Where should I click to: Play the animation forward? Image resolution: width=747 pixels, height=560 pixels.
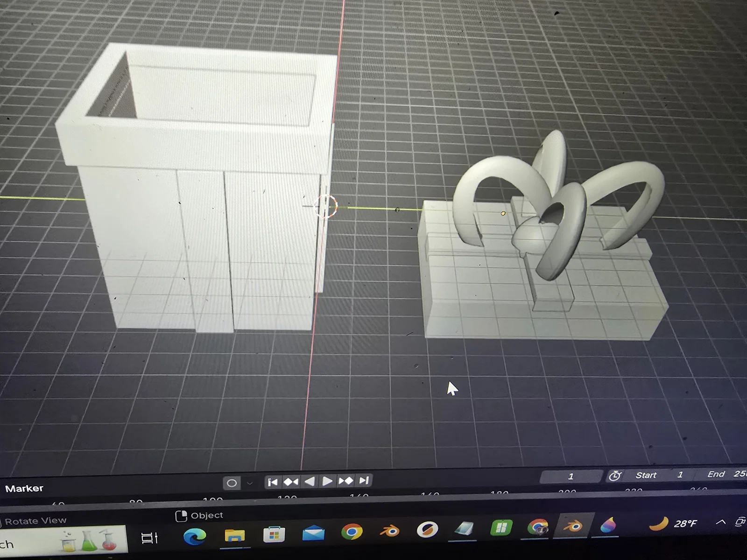(327, 481)
